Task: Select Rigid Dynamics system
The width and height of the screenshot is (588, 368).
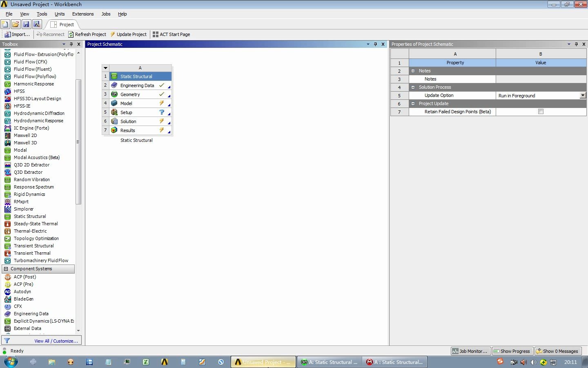Action: (29, 194)
